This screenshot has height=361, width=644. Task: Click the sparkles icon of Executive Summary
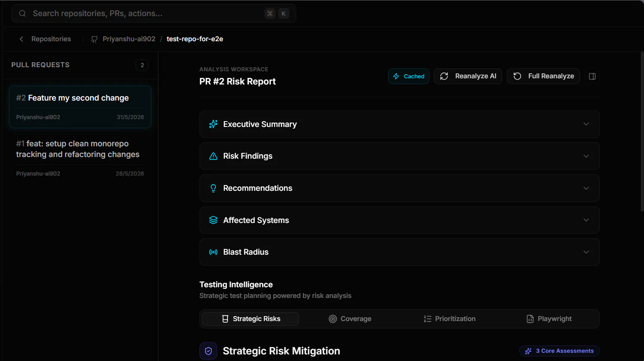(213, 124)
